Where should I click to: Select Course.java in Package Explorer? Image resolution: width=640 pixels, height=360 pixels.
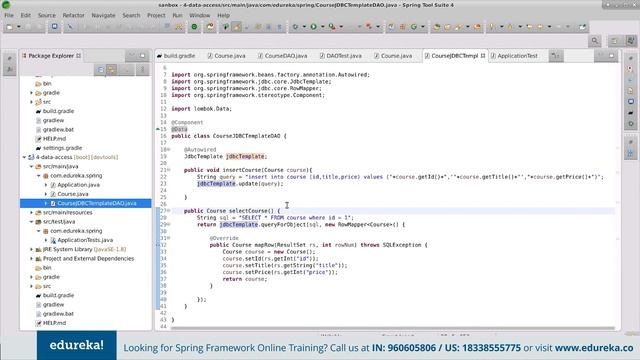(73, 194)
